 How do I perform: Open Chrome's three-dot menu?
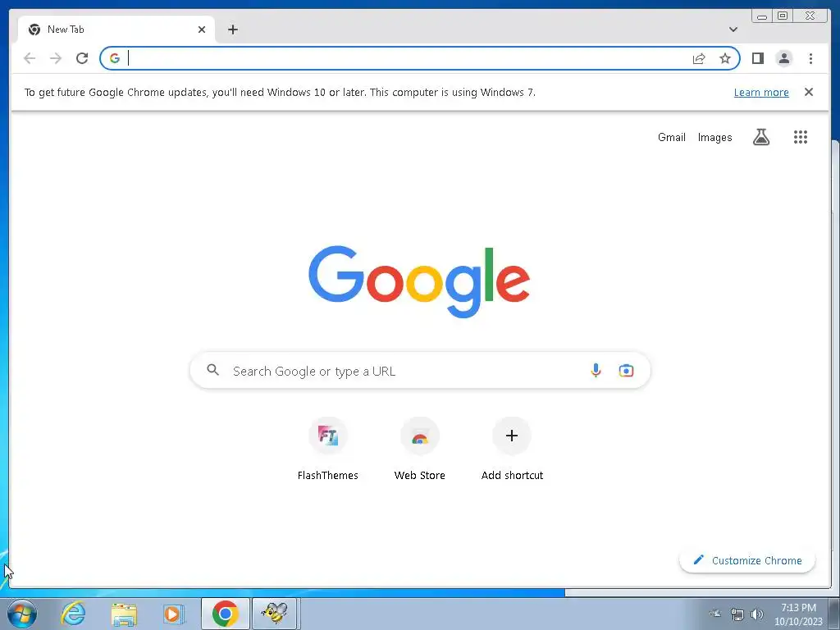(x=810, y=58)
